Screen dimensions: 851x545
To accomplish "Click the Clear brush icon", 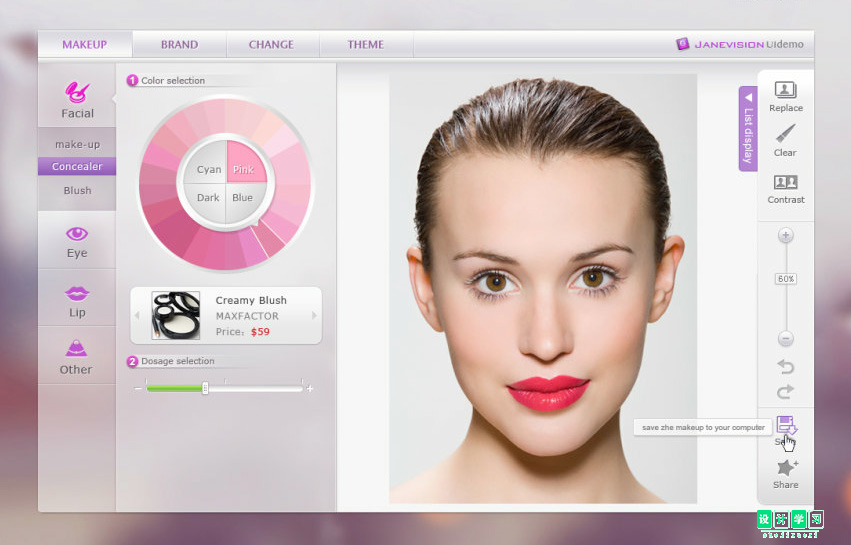I will click(785, 134).
